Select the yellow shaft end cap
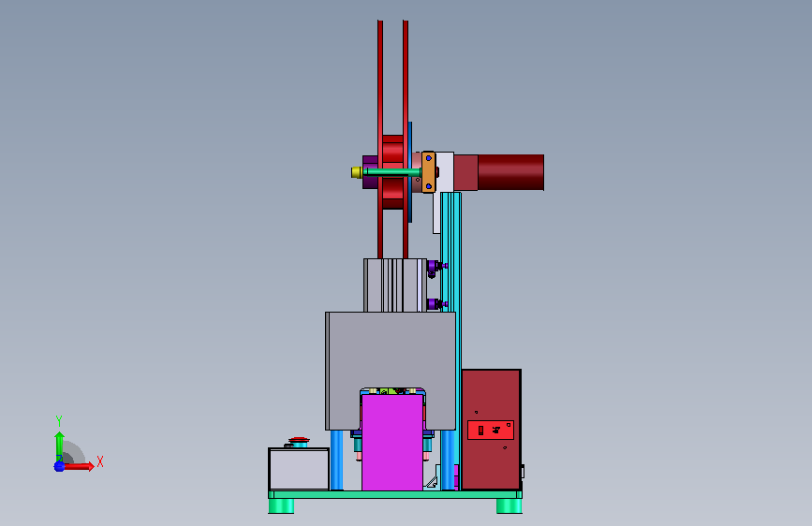 (x=356, y=172)
